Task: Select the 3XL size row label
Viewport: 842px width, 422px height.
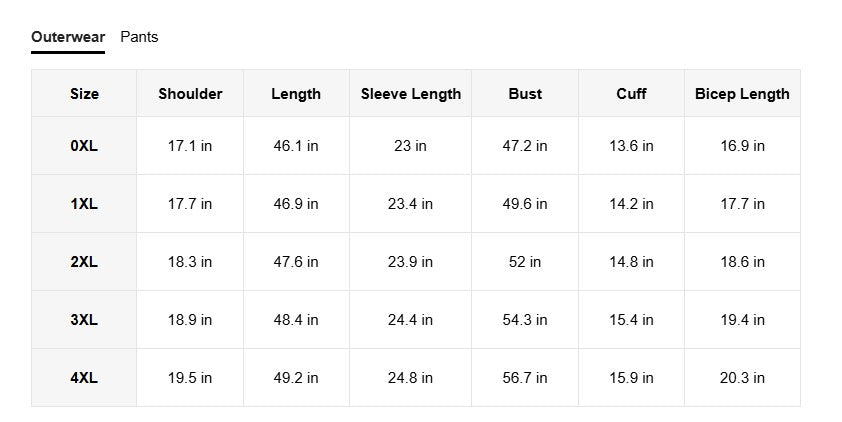Action: click(84, 320)
